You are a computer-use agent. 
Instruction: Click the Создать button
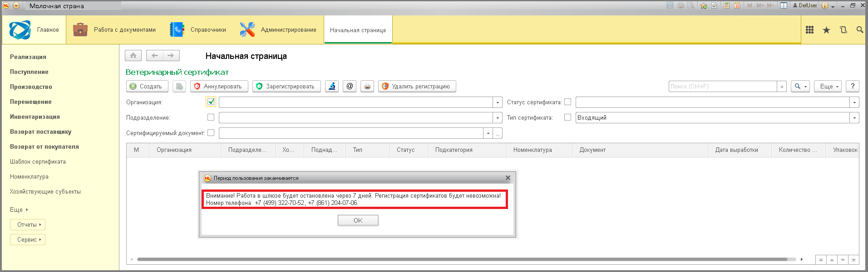coord(147,86)
